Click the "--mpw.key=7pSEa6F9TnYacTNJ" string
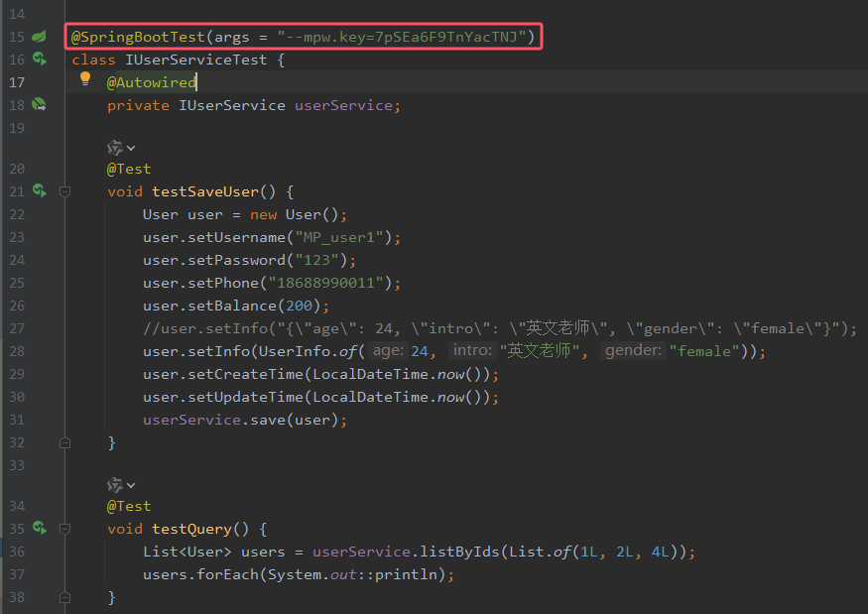The image size is (868, 614). (402, 37)
